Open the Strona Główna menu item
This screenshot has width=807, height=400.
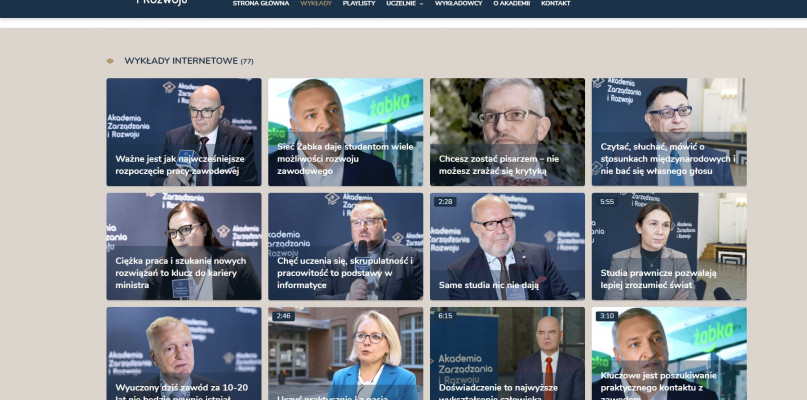(260, 4)
